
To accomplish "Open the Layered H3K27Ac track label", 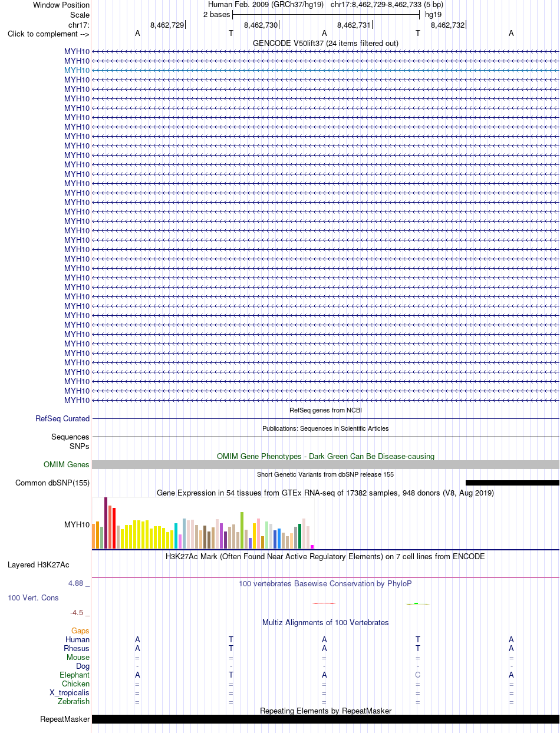I will 38,564.
